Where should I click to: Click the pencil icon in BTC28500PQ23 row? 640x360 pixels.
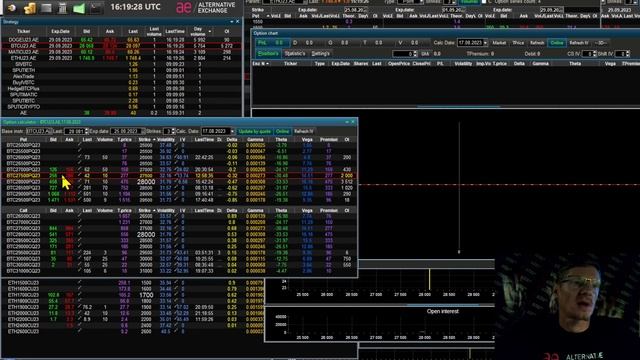(x=80, y=188)
